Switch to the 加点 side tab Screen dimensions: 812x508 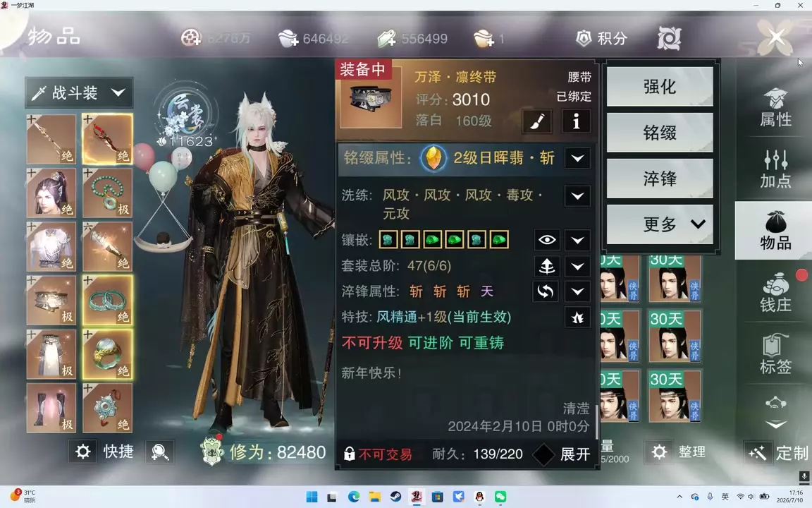point(775,169)
